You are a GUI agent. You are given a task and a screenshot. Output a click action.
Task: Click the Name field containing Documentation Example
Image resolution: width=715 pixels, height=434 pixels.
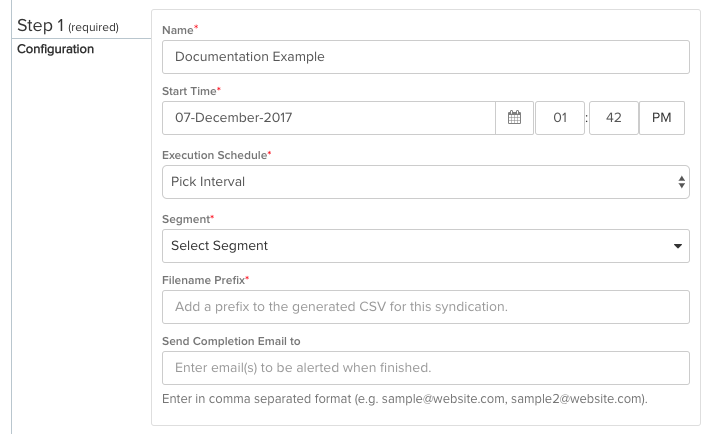click(x=425, y=57)
